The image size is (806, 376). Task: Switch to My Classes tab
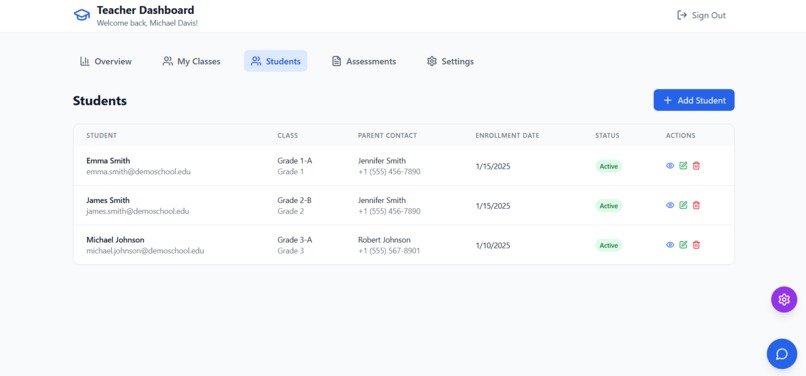coord(191,61)
